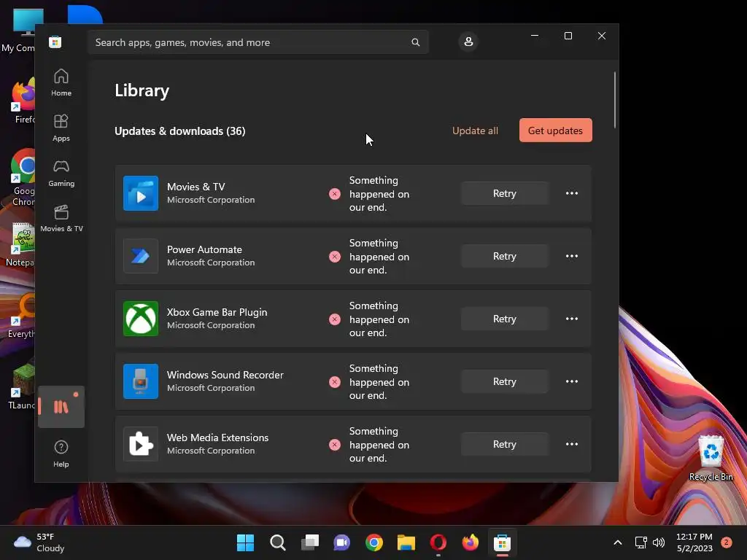Retry the Web Media Extensions update
This screenshot has width=747, height=560.
coord(505,444)
